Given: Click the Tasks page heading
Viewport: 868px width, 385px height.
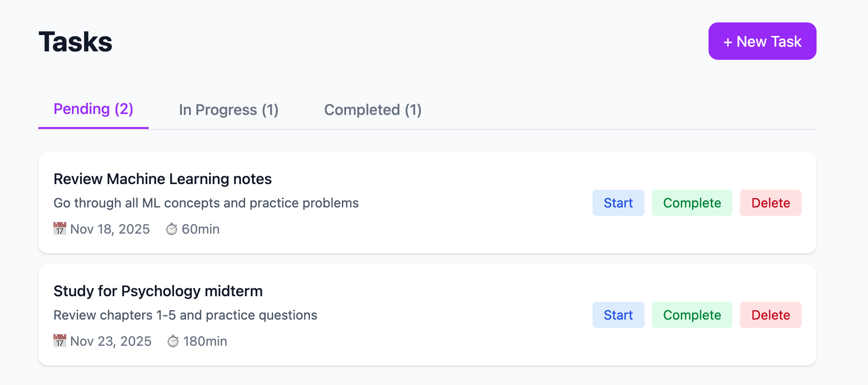Looking at the screenshot, I should pos(75,42).
